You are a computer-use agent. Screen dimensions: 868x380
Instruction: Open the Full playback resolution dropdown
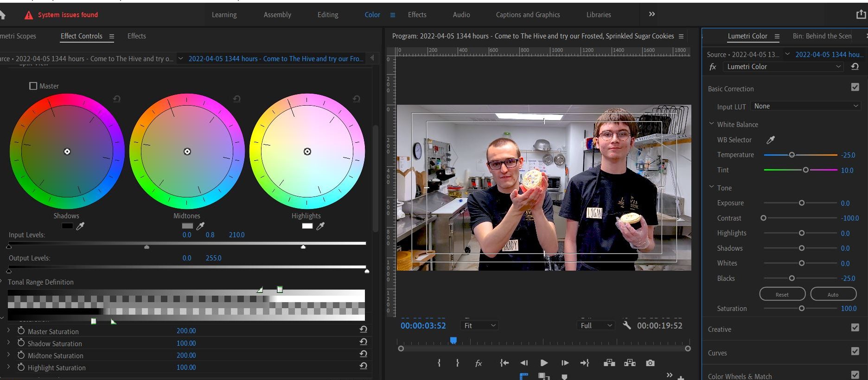point(596,326)
